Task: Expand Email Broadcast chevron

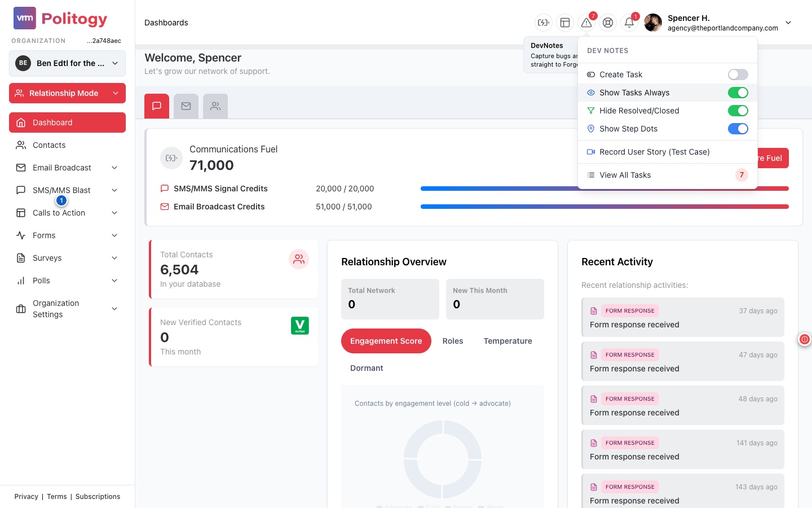Action: (x=114, y=168)
